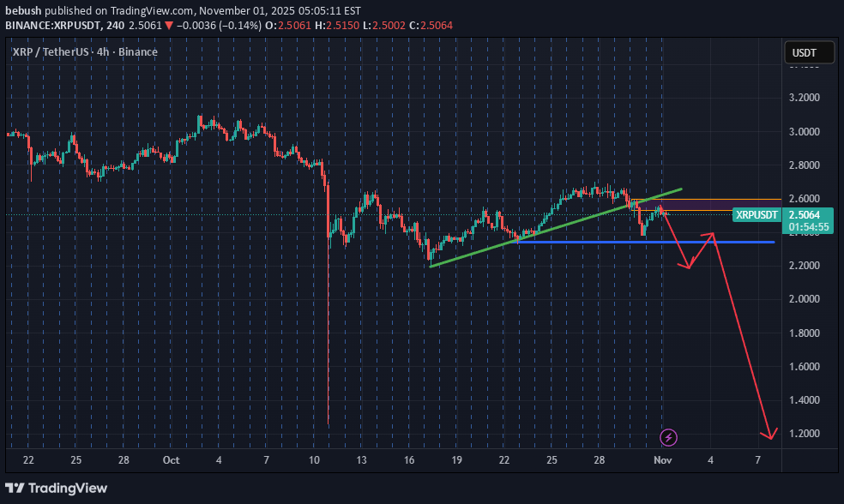Click the candle countdown timer 01:54:55
This screenshot has width=844, height=504.
pos(807,227)
